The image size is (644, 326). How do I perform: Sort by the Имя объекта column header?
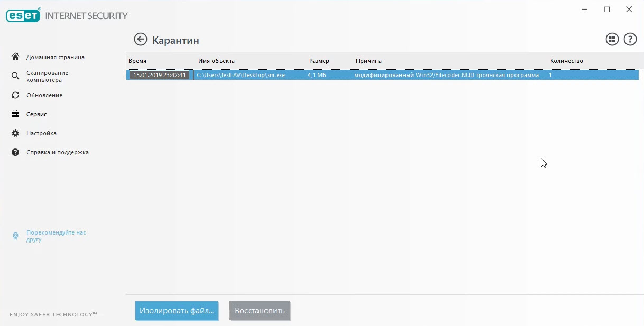[x=216, y=61]
